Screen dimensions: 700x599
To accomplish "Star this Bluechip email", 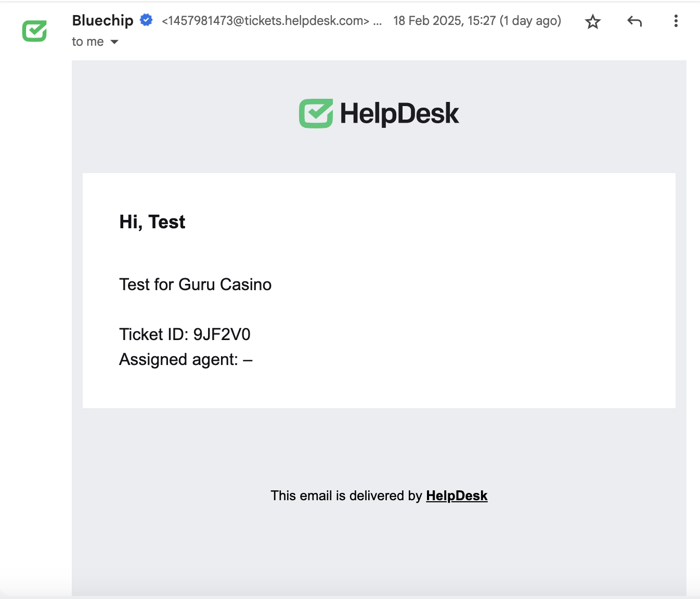I will coord(592,22).
